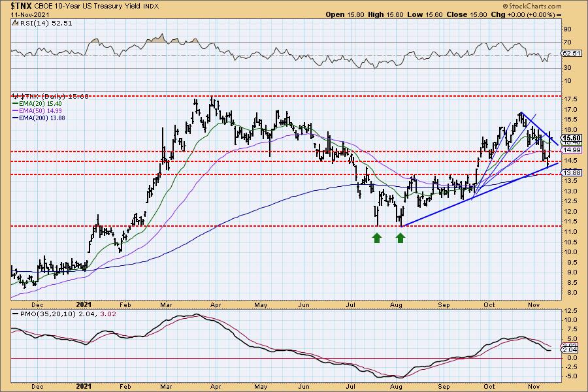The width and height of the screenshot is (588, 392).
Task: Select the Close 15.60 value
Action: coord(467,14)
